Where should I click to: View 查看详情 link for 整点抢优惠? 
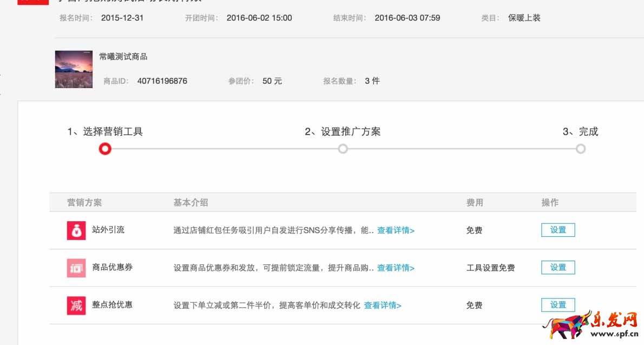(x=383, y=306)
